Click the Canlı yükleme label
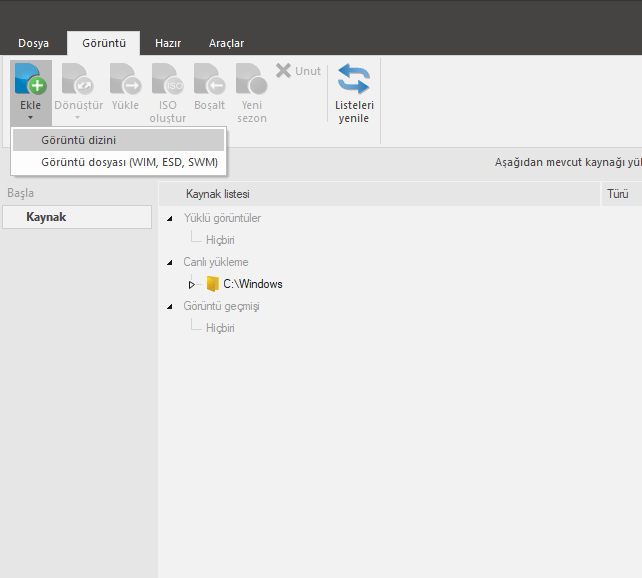Viewport: 642px width, 578px height. tap(215, 262)
